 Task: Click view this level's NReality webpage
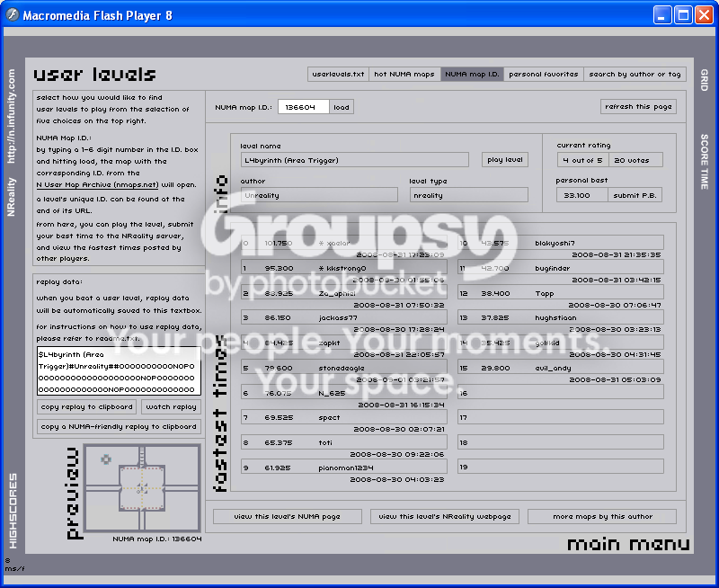[x=444, y=516]
